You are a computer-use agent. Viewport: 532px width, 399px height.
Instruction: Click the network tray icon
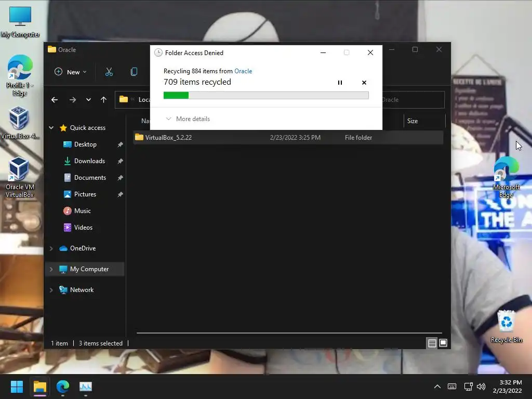pos(469,387)
